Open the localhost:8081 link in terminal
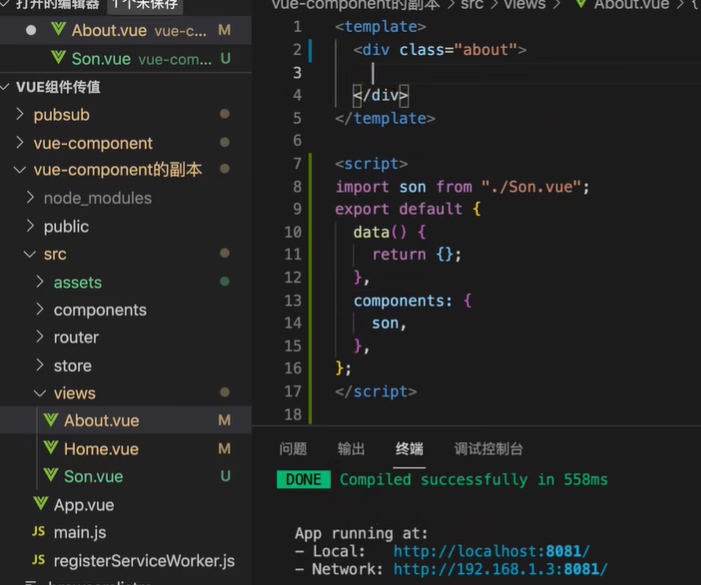The height and width of the screenshot is (585, 701). [492, 551]
